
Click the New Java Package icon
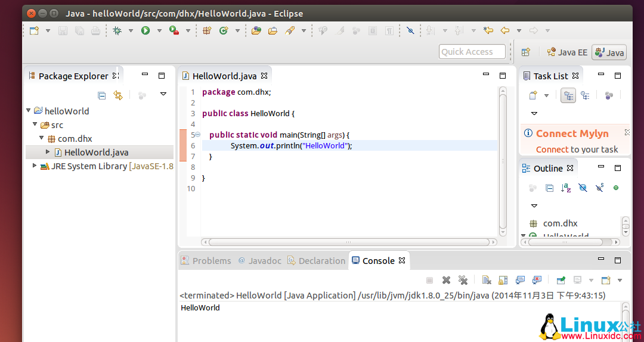(x=206, y=30)
